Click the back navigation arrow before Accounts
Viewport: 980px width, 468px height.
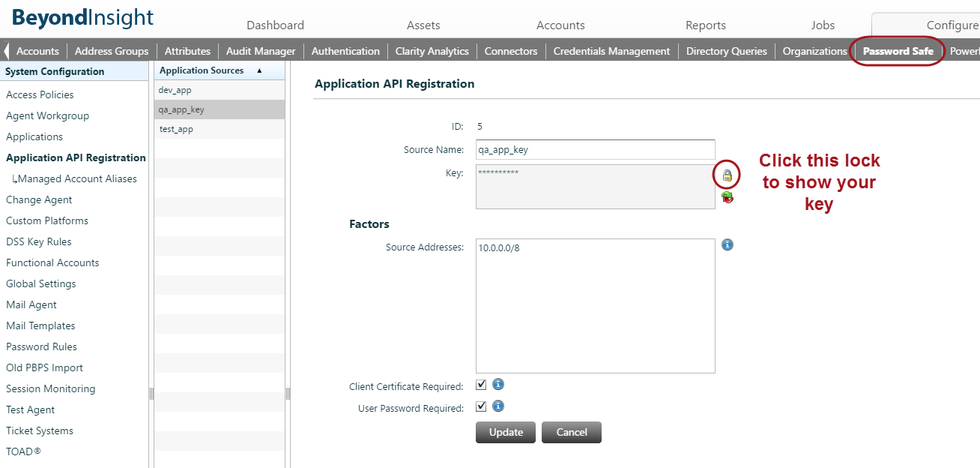coord(6,50)
